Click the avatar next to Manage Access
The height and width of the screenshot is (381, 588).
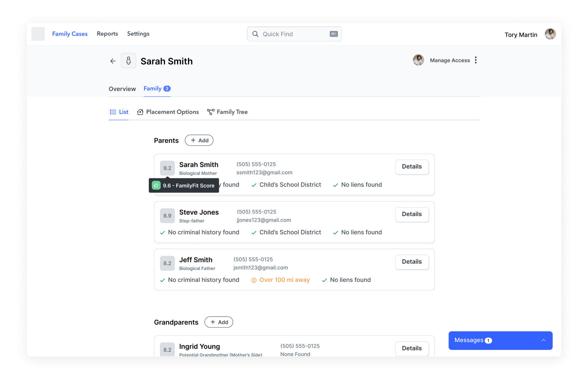pos(418,60)
